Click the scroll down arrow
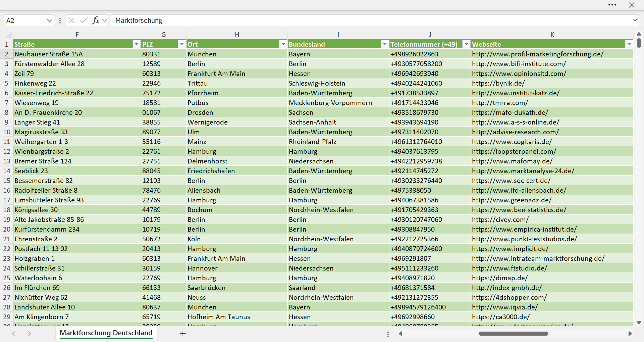 point(639,323)
